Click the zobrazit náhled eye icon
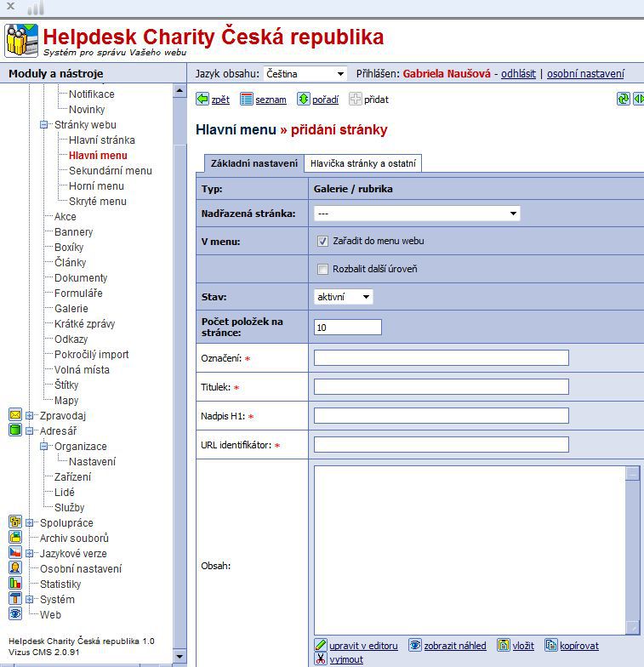This screenshot has width=644, height=667. [415, 645]
